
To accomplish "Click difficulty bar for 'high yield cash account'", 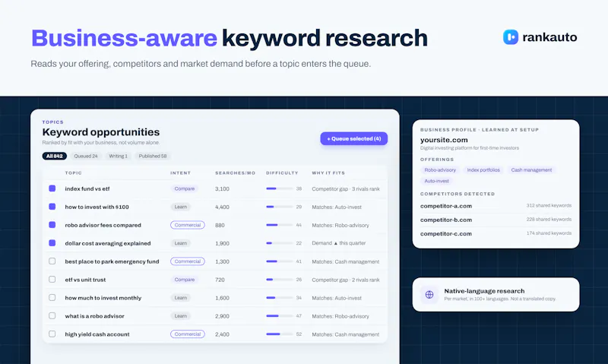I will [279, 334].
